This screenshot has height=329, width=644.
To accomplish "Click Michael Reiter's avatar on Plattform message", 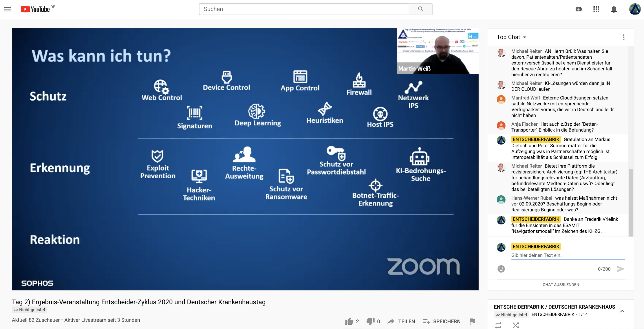I will click(x=501, y=168).
